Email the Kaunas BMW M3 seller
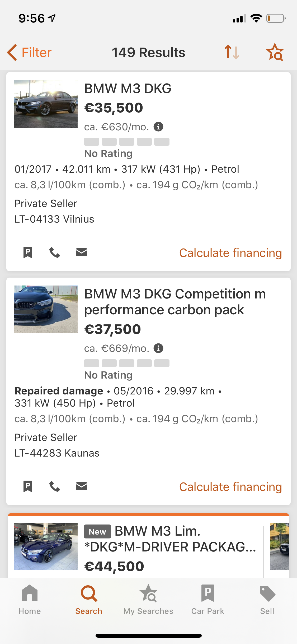Viewport: 297px width, 644px height. [x=82, y=486]
